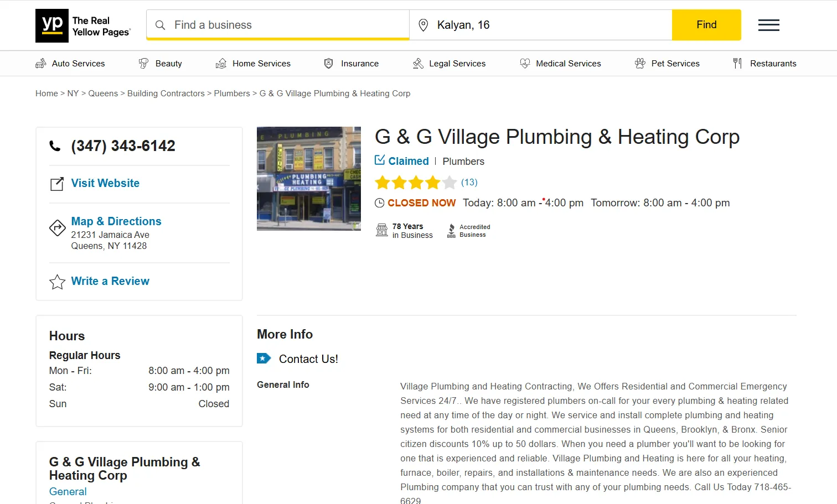Click the Find a business search field
Image resolution: width=837 pixels, height=504 pixels.
(277, 25)
